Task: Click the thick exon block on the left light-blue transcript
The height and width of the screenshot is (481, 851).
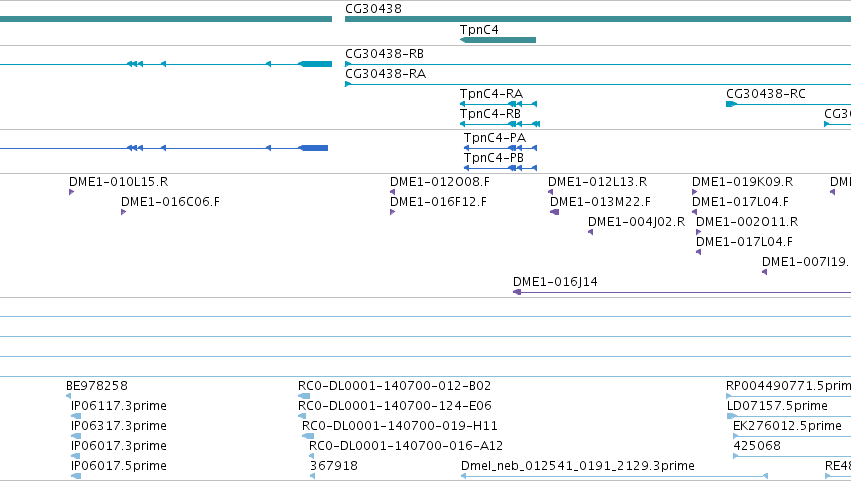Action: 315,64
